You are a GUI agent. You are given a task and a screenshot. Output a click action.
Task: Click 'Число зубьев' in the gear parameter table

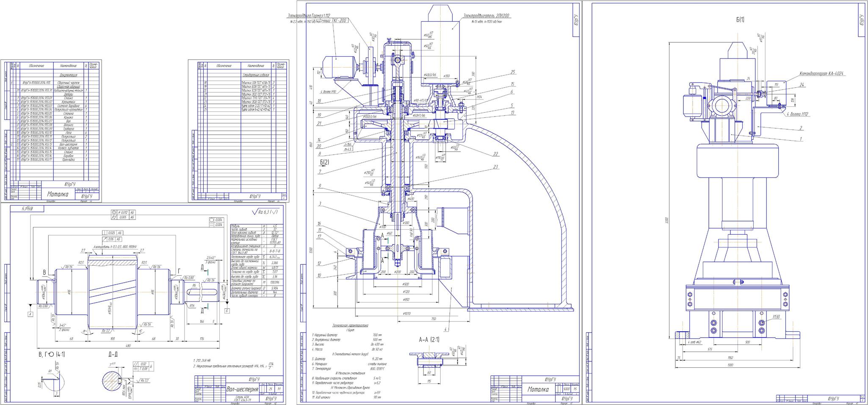tap(239, 229)
